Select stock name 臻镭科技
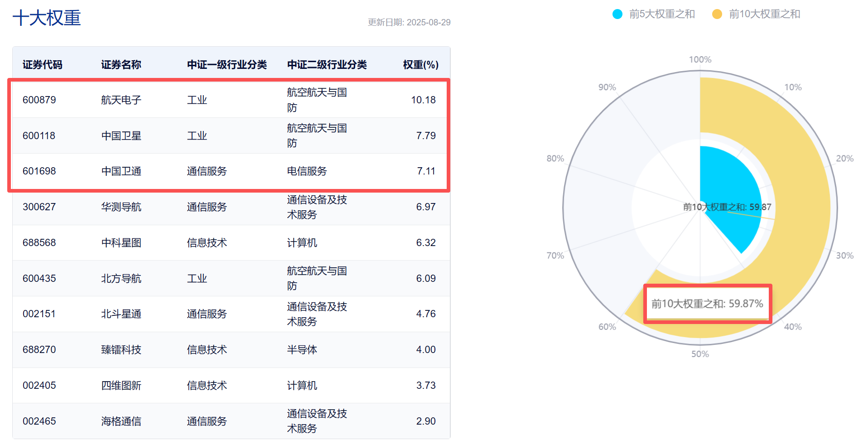 click(121, 349)
